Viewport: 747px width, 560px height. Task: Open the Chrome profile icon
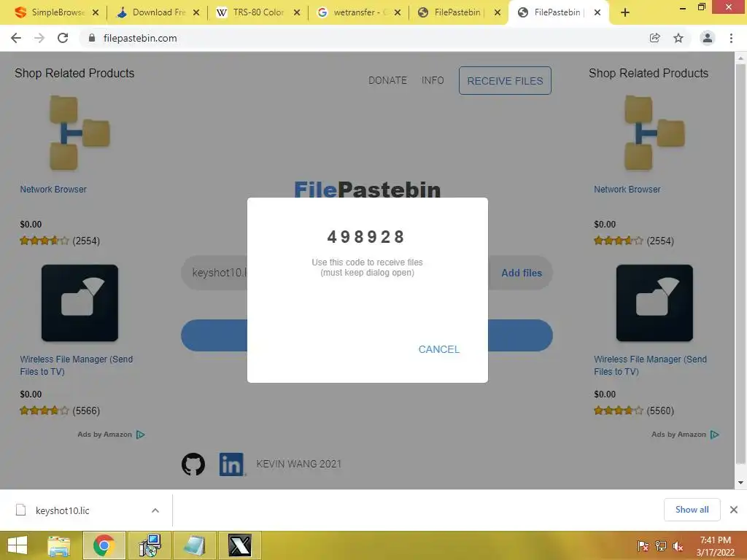click(708, 38)
